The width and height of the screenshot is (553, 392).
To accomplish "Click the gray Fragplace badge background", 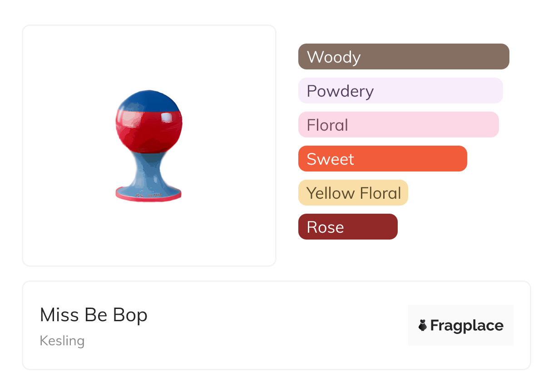I will (461, 312).
